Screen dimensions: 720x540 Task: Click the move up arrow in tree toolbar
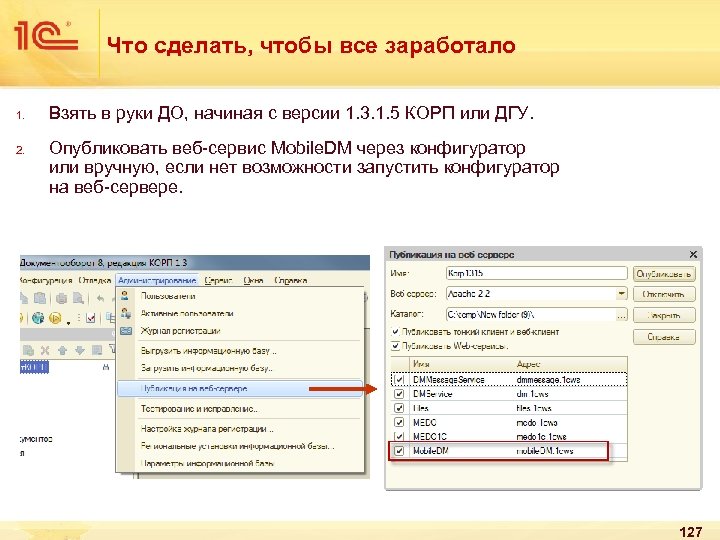point(62,351)
